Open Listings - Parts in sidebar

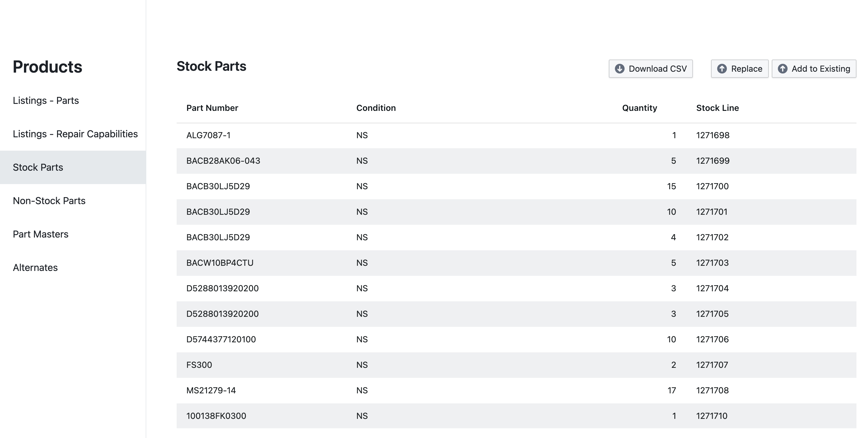(x=46, y=101)
